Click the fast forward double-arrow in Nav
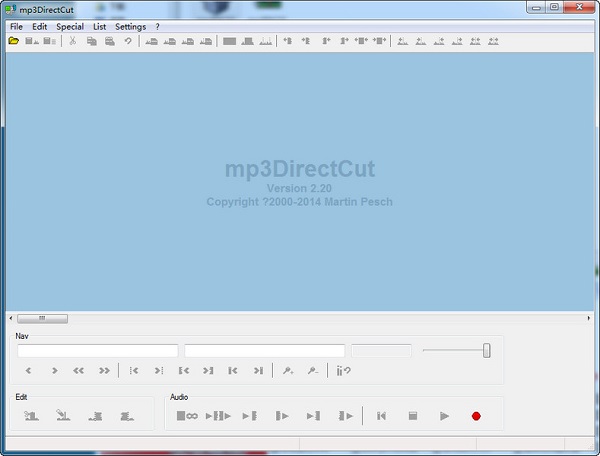Viewport: 600px width, 456px height. pos(104,371)
